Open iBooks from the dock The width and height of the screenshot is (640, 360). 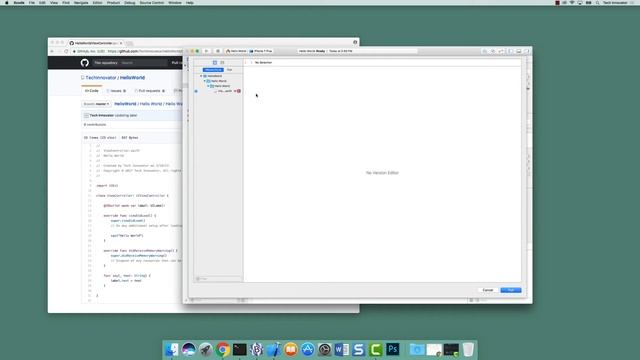(x=291, y=349)
